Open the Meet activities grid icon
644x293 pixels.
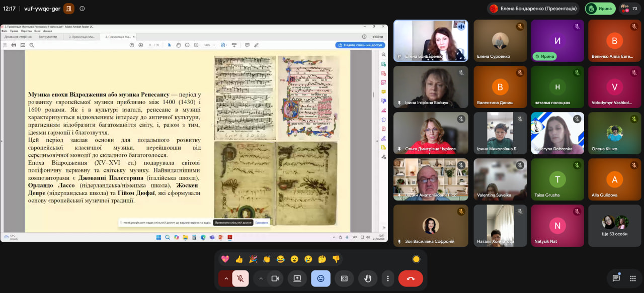pos(633,278)
